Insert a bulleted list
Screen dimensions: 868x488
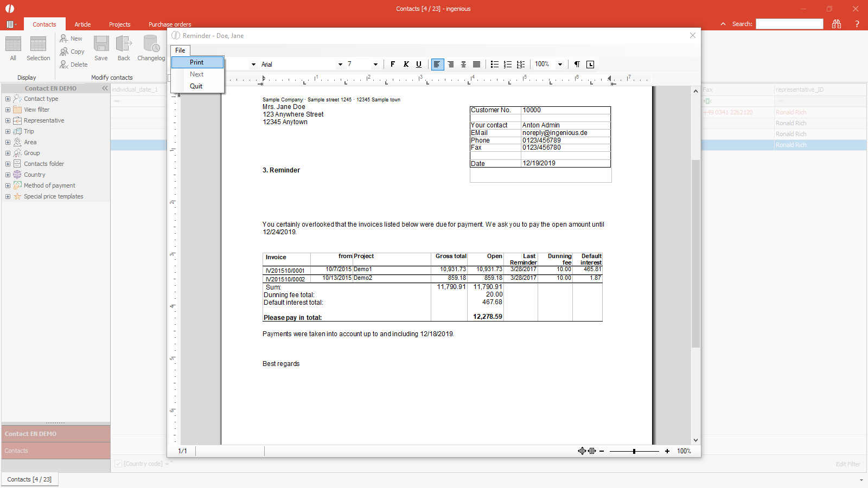pyautogui.click(x=494, y=64)
